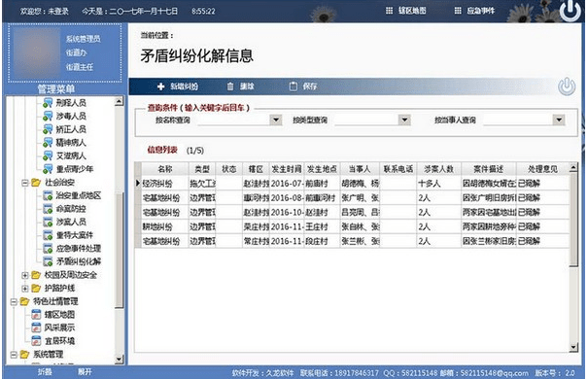Open 命案防控 tree item
Viewport: 588px width, 379px height.
coord(71,209)
